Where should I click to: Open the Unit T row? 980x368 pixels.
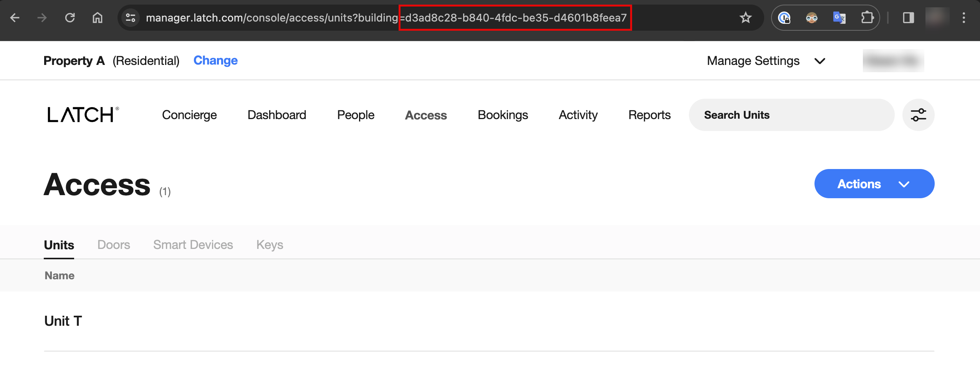pyautogui.click(x=63, y=321)
